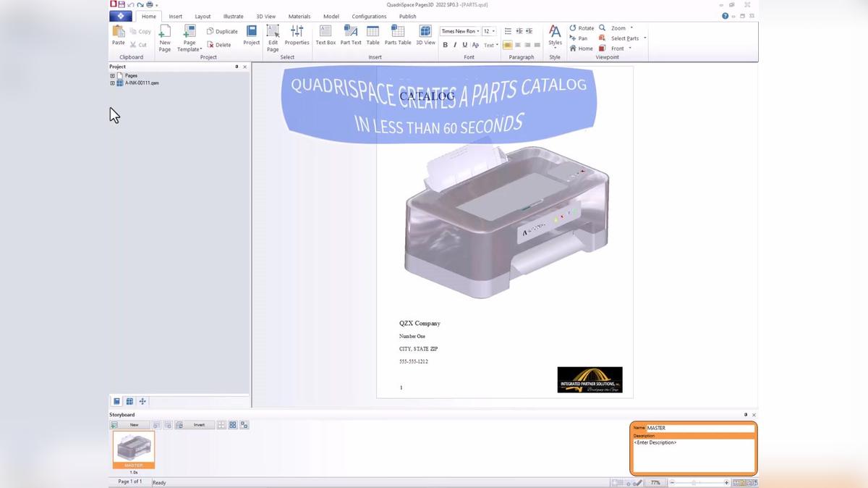Image resolution: width=868 pixels, height=488 pixels.
Task: Select the Pan viewpoint tool
Action: click(579, 38)
